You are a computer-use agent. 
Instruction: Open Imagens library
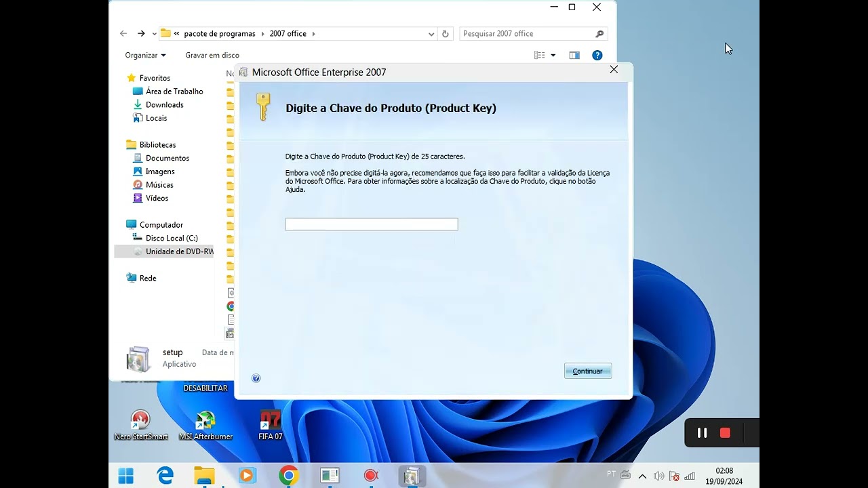pyautogui.click(x=160, y=171)
